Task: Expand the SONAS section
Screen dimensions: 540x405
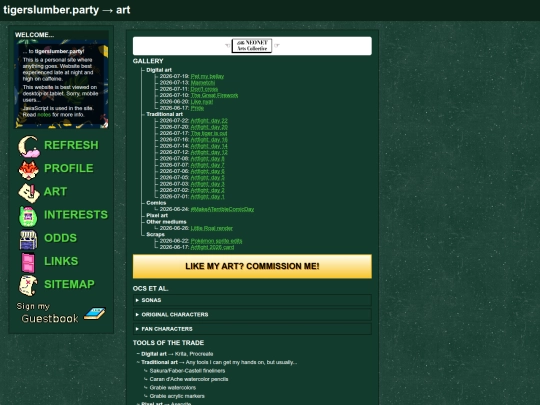Action: [x=252, y=300]
